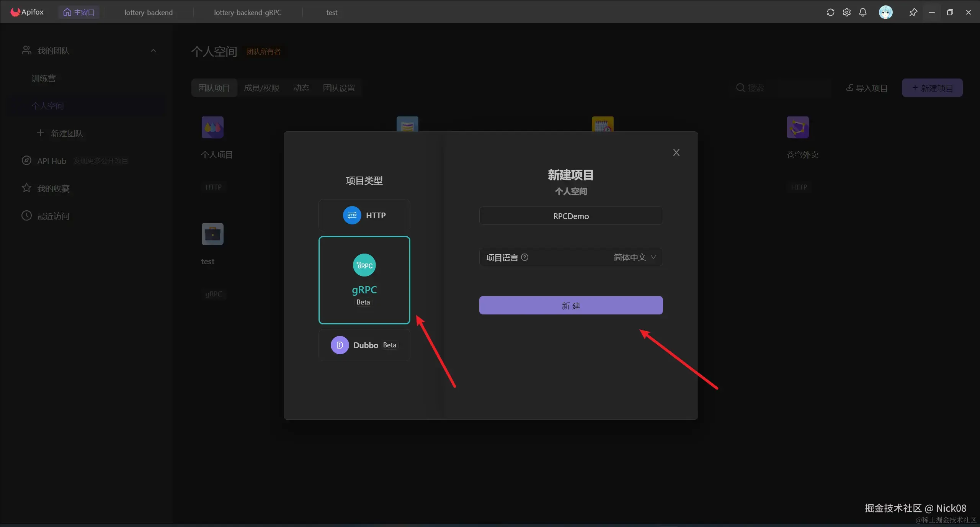
Task: Open the test window tab
Action: (x=332, y=12)
